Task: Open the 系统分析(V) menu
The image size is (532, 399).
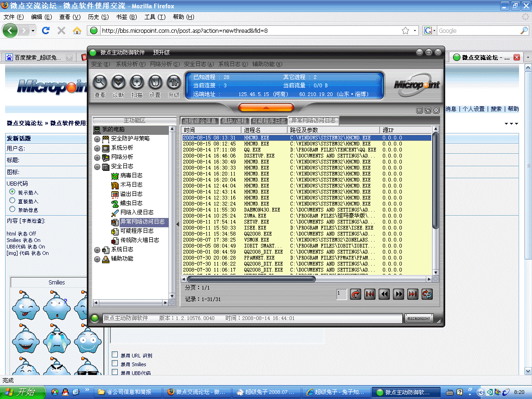Action: 131,64
